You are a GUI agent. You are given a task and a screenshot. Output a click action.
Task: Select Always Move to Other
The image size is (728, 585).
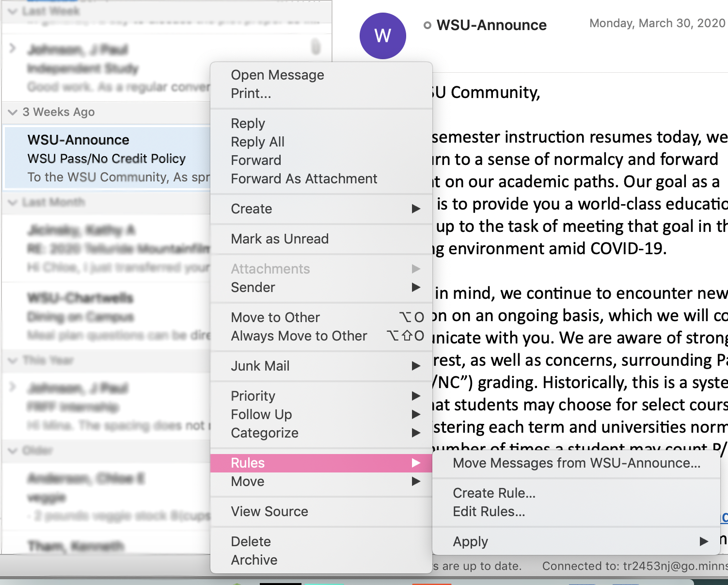click(299, 336)
